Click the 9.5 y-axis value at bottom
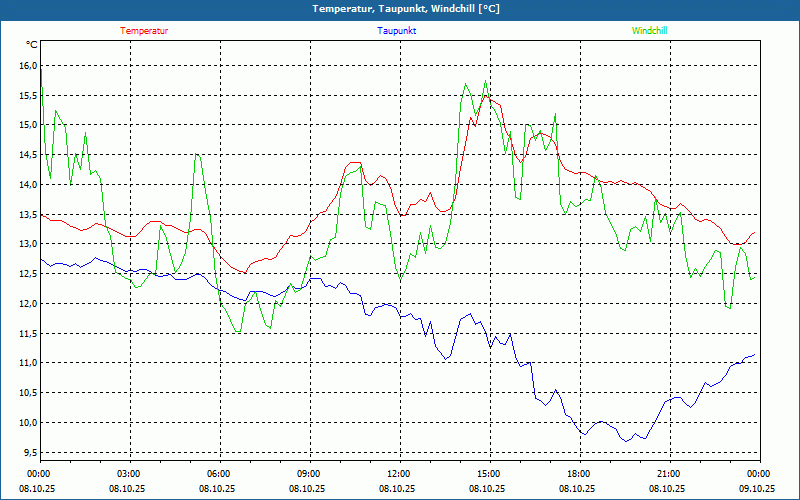Screen dimensions: 800x500 pos(29,452)
